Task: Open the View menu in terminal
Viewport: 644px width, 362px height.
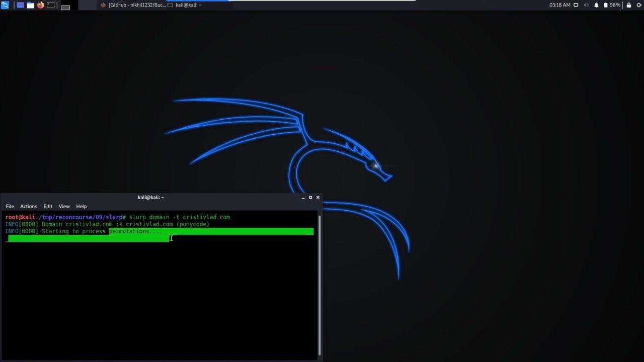Action: point(64,206)
